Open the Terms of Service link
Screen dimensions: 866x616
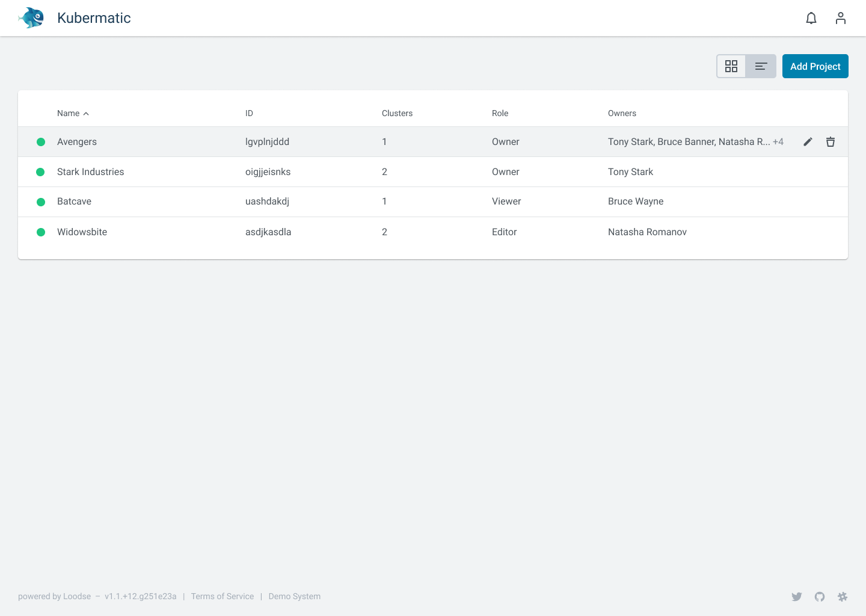tap(222, 596)
